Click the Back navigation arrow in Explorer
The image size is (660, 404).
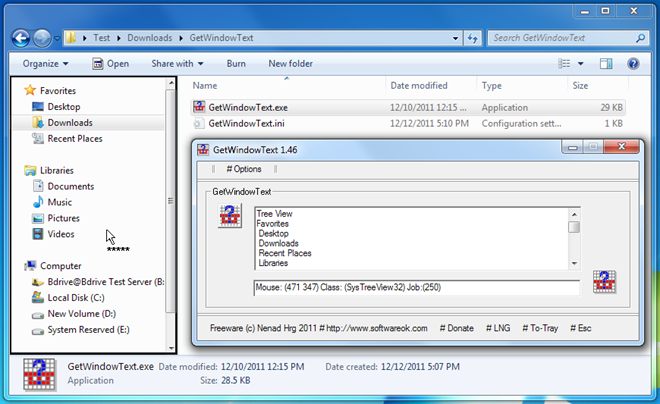[20, 38]
